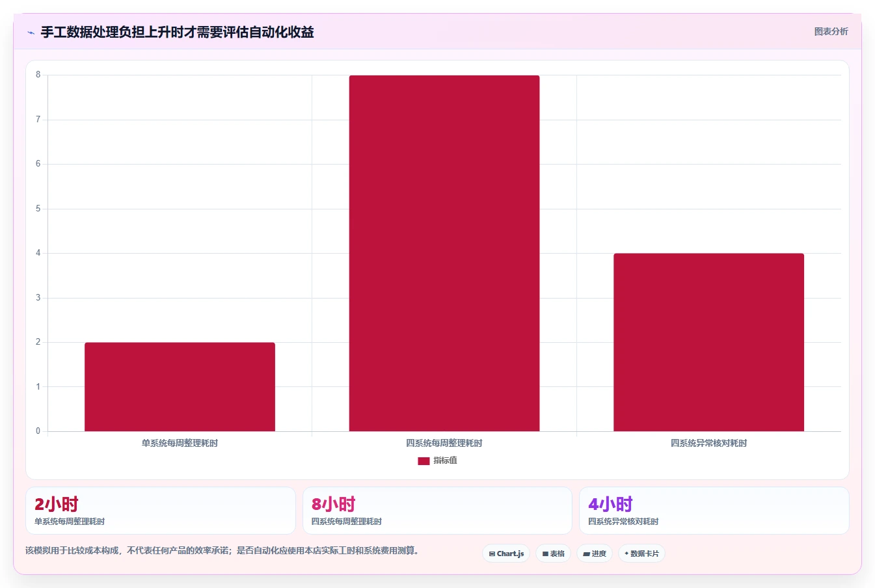The width and height of the screenshot is (875, 588).
Task: Click the 单系统每周整理耗时 caption under 2小时
Action: pos(70,522)
